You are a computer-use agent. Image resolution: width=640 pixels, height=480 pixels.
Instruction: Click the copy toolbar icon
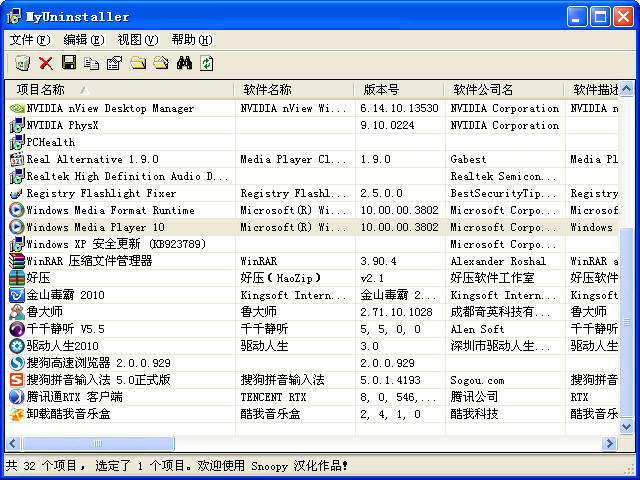(92, 63)
